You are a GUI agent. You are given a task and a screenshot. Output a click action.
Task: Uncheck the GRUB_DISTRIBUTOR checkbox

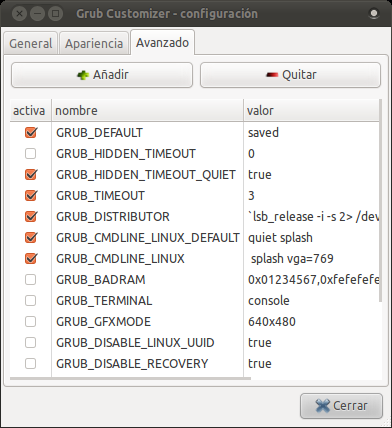tap(31, 217)
